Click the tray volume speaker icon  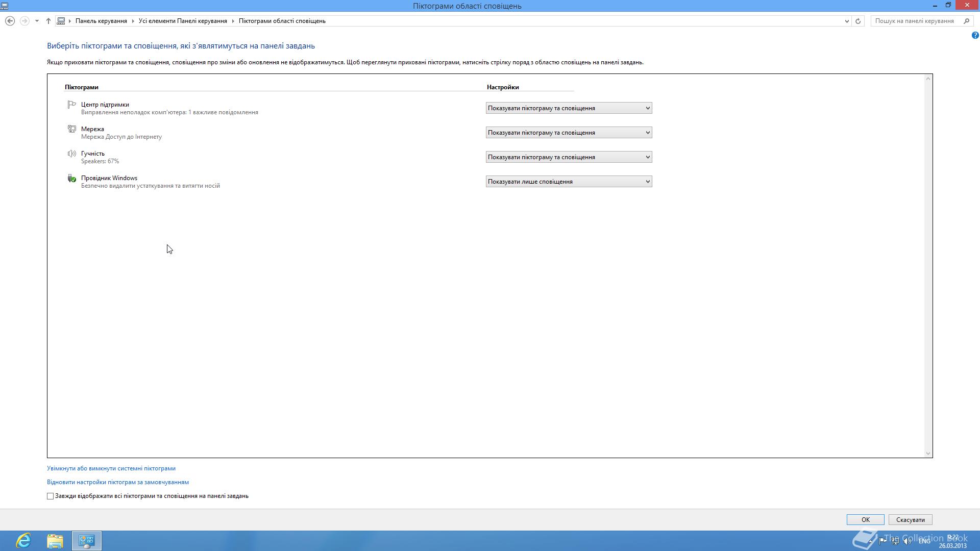click(x=907, y=541)
